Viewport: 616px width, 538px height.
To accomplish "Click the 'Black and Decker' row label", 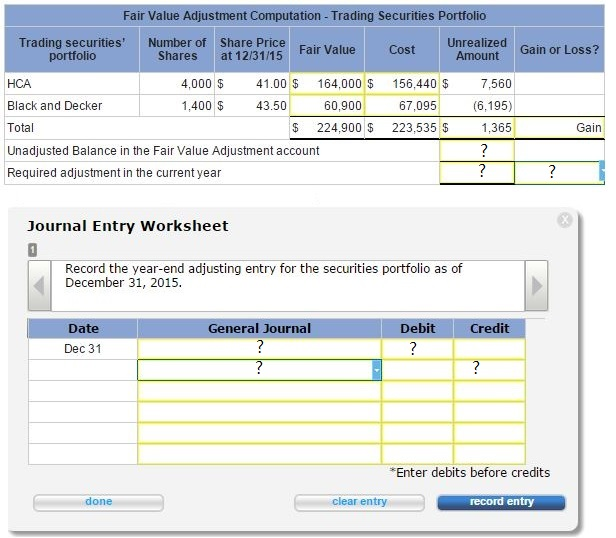I will point(54,105).
